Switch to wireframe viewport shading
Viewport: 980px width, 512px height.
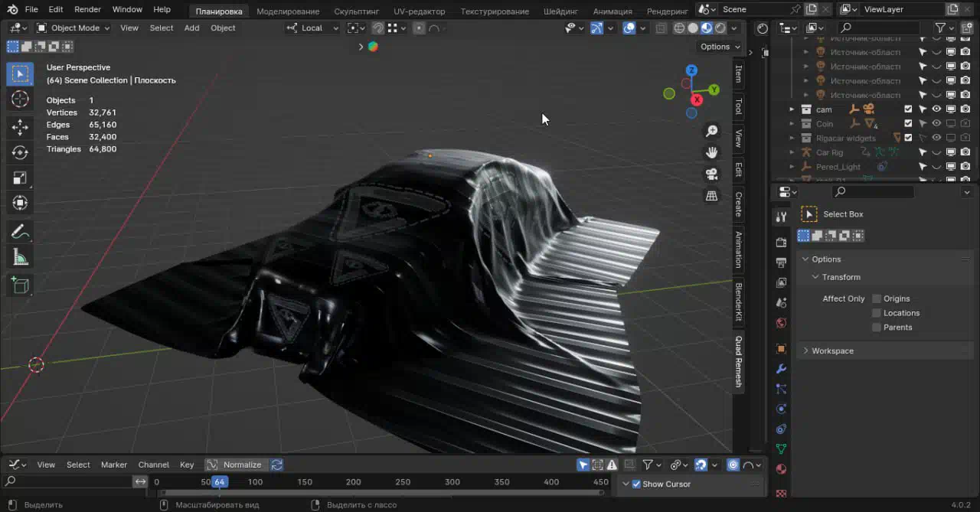pos(679,28)
